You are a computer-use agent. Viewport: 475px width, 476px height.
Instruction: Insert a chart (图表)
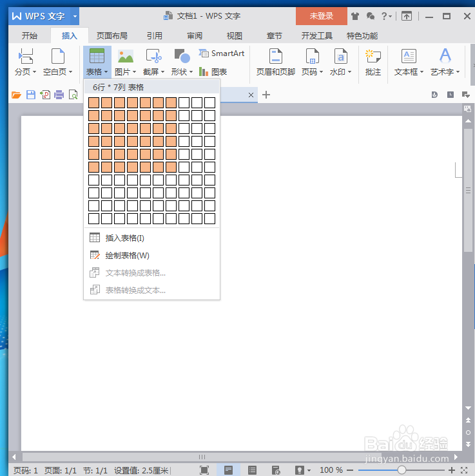click(213, 72)
